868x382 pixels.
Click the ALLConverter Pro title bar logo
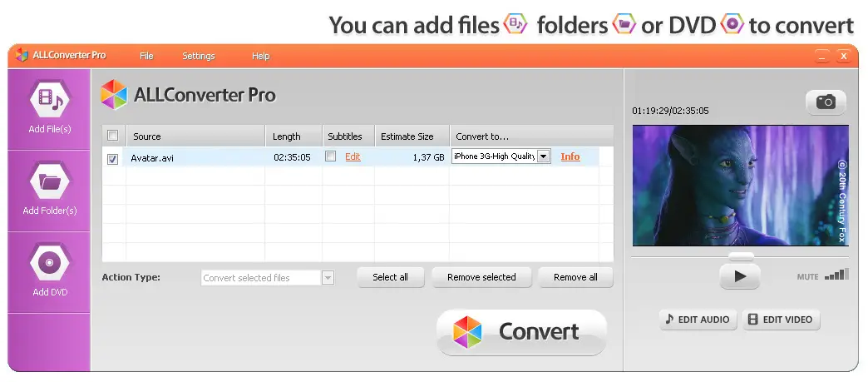click(x=22, y=55)
